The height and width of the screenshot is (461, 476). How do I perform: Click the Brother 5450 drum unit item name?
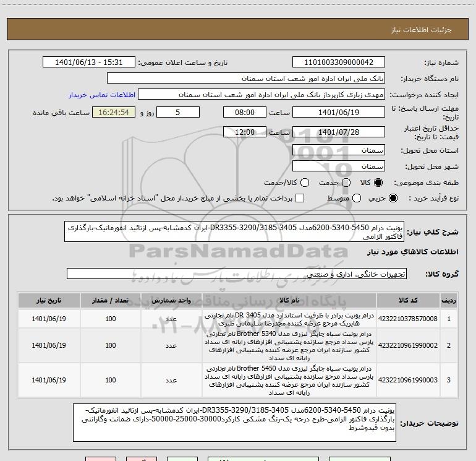[x=289, y=380]
